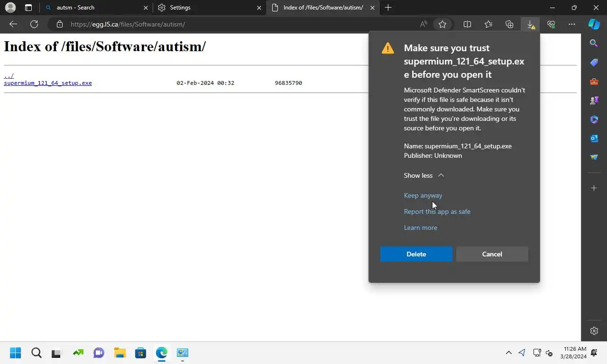Open sidebar settings gear icon

[x=594, y=331]
